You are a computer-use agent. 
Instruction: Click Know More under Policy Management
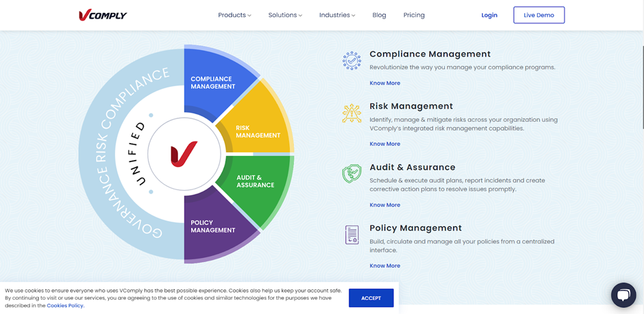pyautogui.click(x=385, y=265)
